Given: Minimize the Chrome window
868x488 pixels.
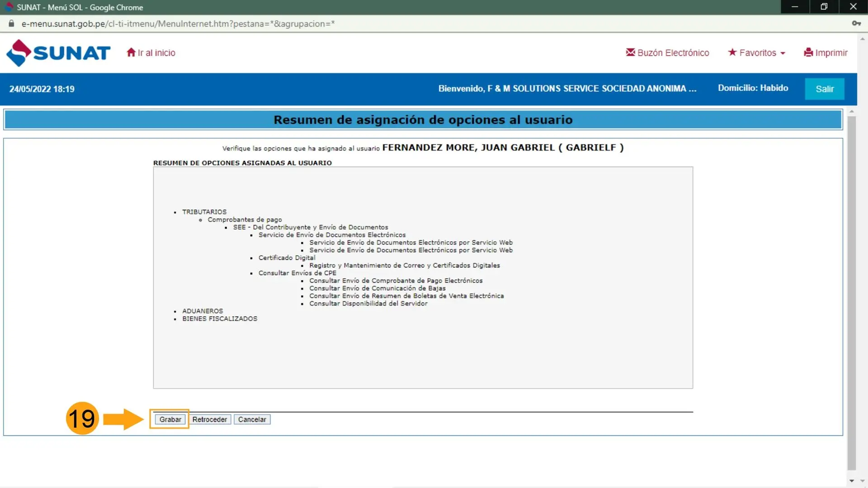Looking at the screenshot, I should [795, 7].
